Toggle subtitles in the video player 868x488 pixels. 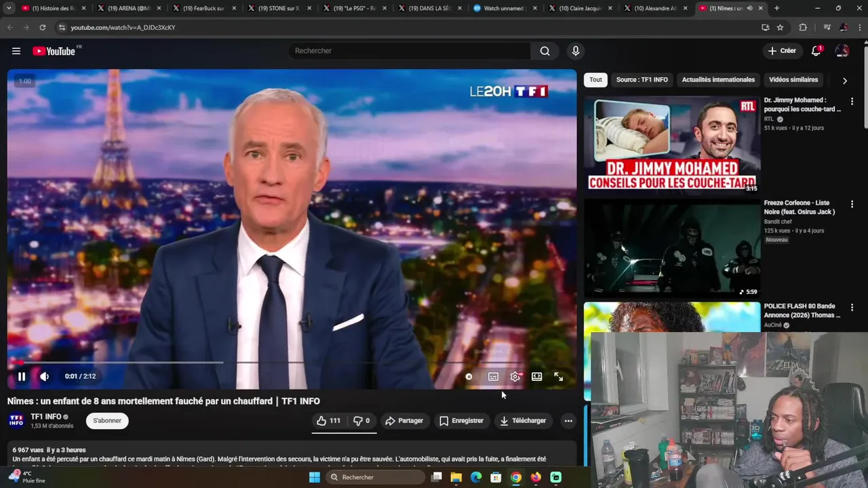click(493, 377)
